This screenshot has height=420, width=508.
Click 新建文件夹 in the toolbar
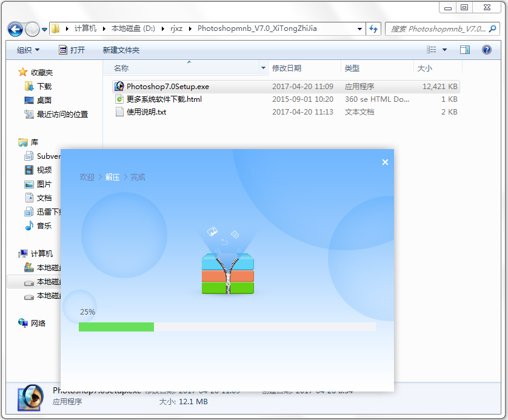point(121,50)
